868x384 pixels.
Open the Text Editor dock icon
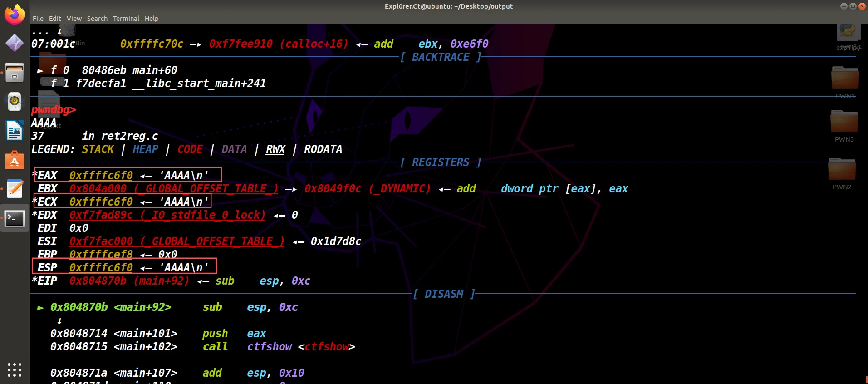tap(15, 189)
